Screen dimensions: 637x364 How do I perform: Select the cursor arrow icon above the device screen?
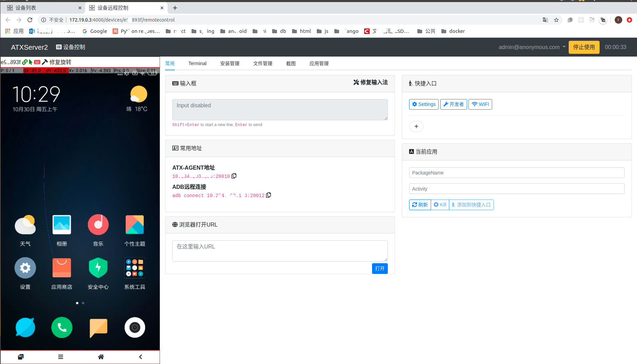coord(31,62)
